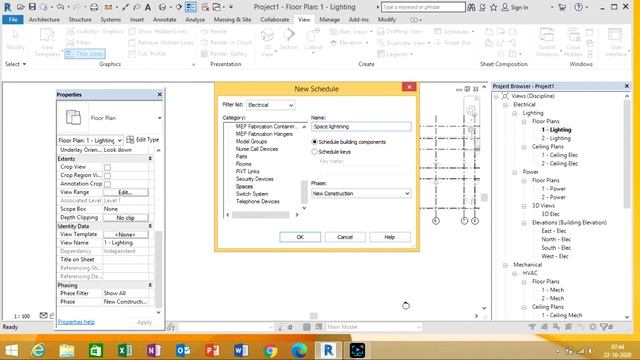Click the Properties help link
This screenshot has width=640, height=360.
click(x=76, y=322)
